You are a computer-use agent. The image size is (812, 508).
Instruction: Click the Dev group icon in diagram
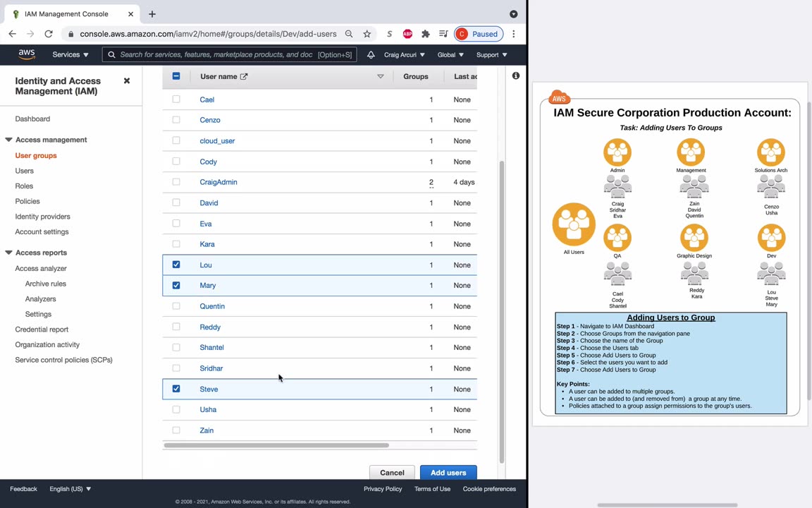(x=772, y=237)
